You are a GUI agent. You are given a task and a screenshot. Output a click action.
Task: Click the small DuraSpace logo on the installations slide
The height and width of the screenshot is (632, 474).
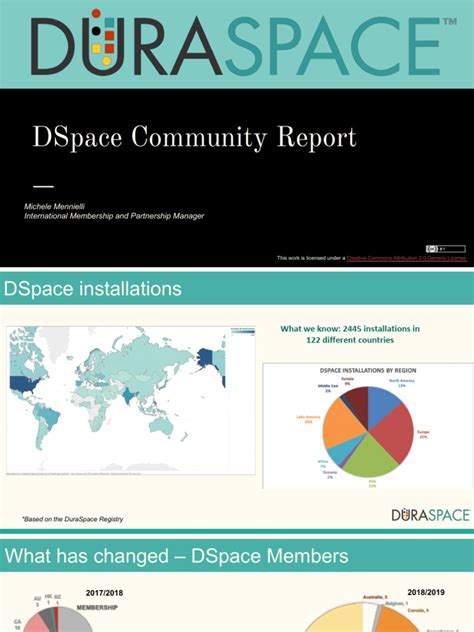click(x=430, y=515)
